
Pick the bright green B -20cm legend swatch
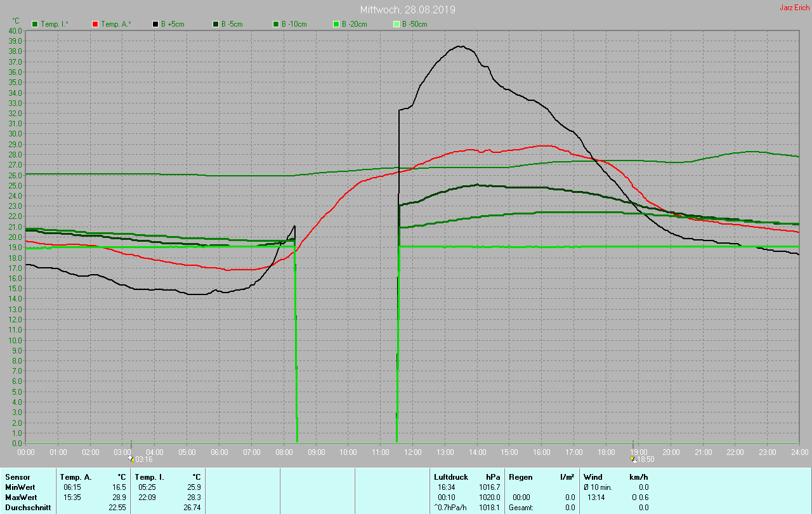pyautogui.click(x=336, y=24)
